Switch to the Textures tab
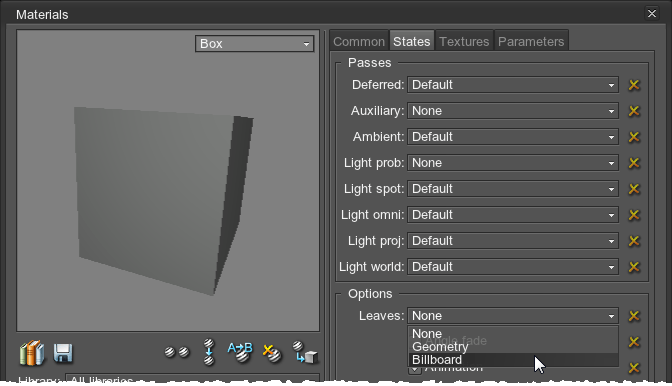Screen dimensions: 672x386 point(464,42)
